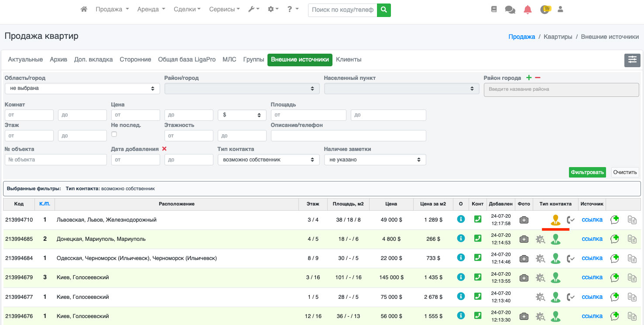Viewport: 644px width, 325px height.
Task: Click the home icon in navbar
Action: coord(84,9)
